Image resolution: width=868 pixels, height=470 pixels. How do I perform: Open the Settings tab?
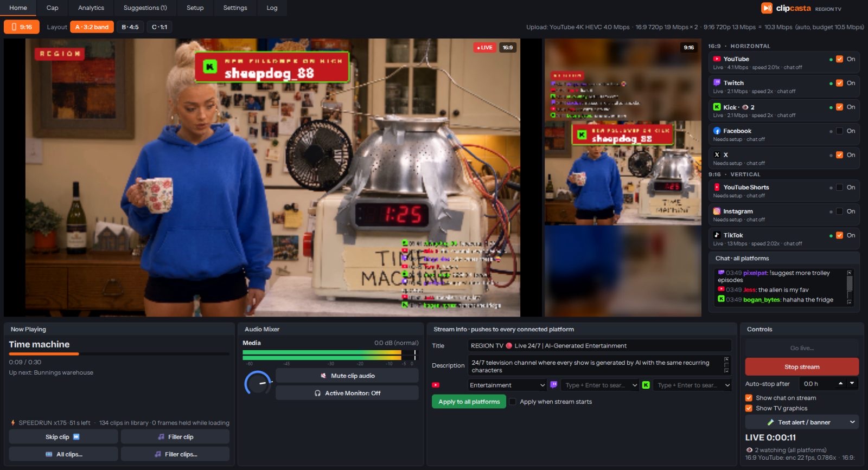tap(235, 8)
